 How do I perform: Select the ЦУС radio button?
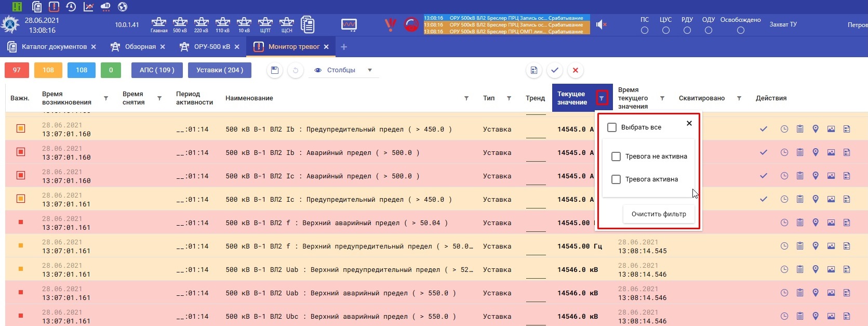click(665, 31)
